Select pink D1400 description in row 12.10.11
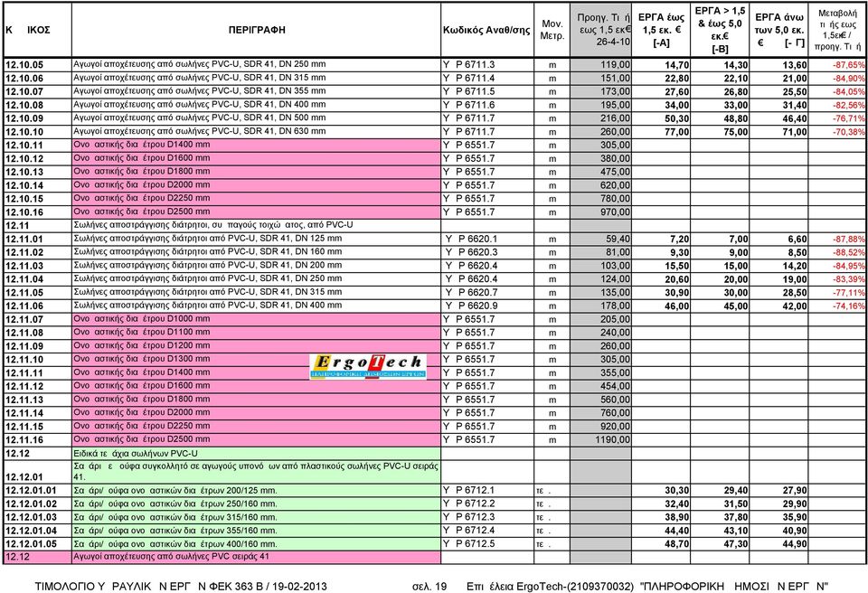The height and width of the screenshot is (593, 868). pyautogui.click(x=142, y=145)
